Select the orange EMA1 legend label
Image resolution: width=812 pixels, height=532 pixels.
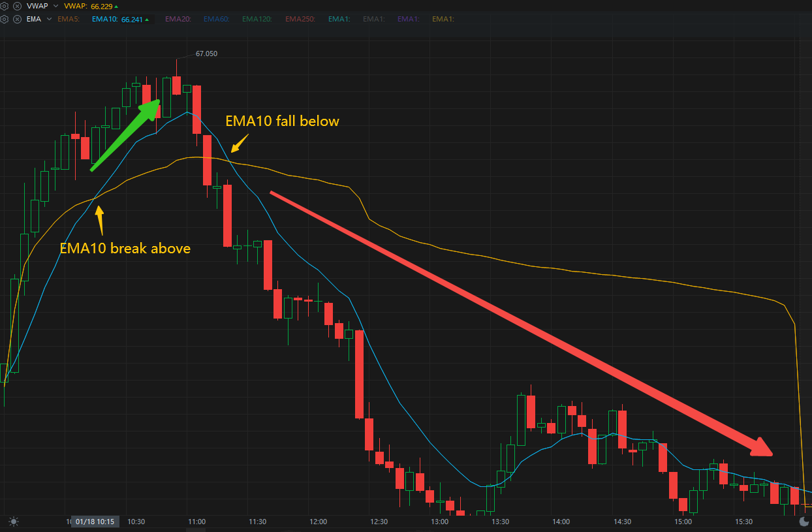click(443, 19)
